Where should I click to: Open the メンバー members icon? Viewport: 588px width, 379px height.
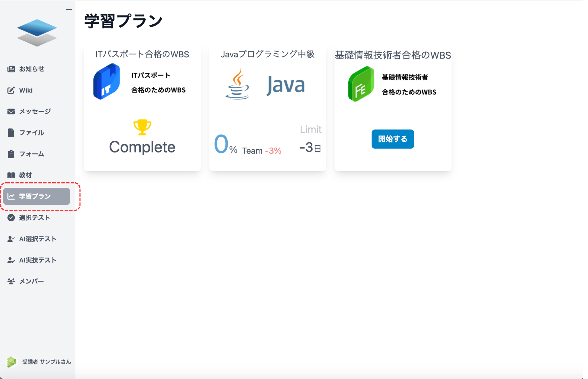(11, 281)
